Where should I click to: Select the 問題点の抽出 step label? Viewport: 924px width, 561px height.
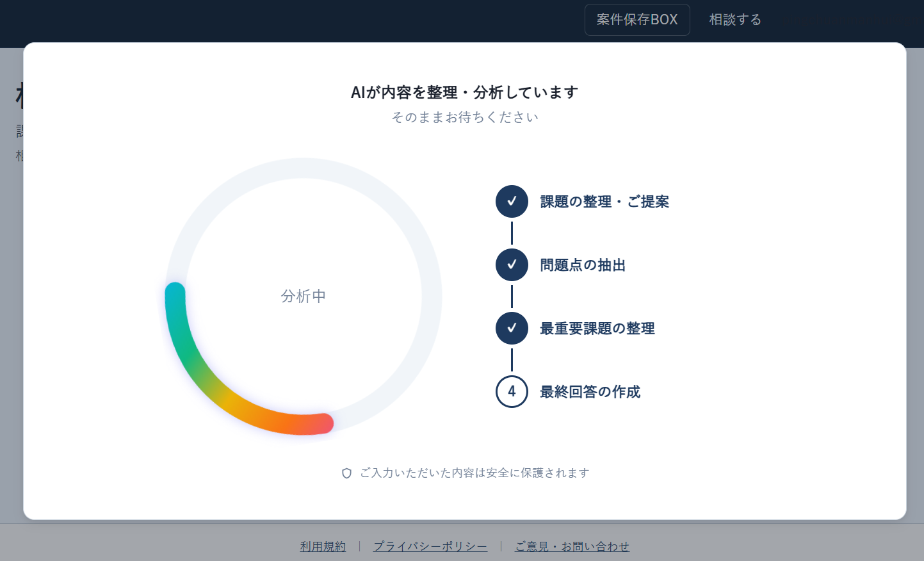point(583,265)
